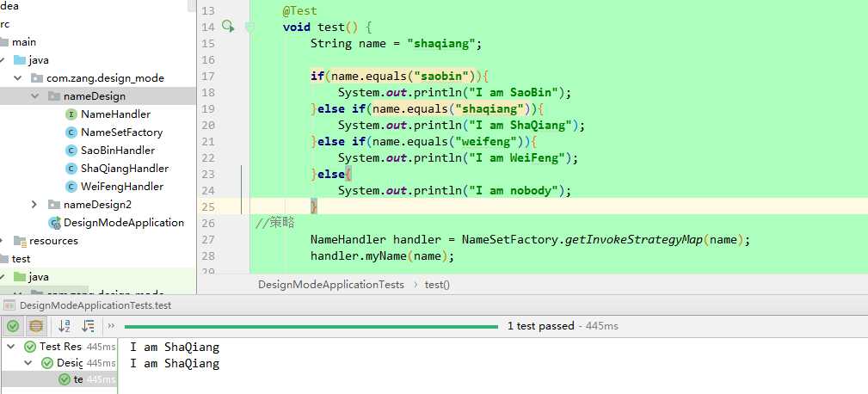
Task: Click the interface icon of NameHandler
Action: point(71,114)
